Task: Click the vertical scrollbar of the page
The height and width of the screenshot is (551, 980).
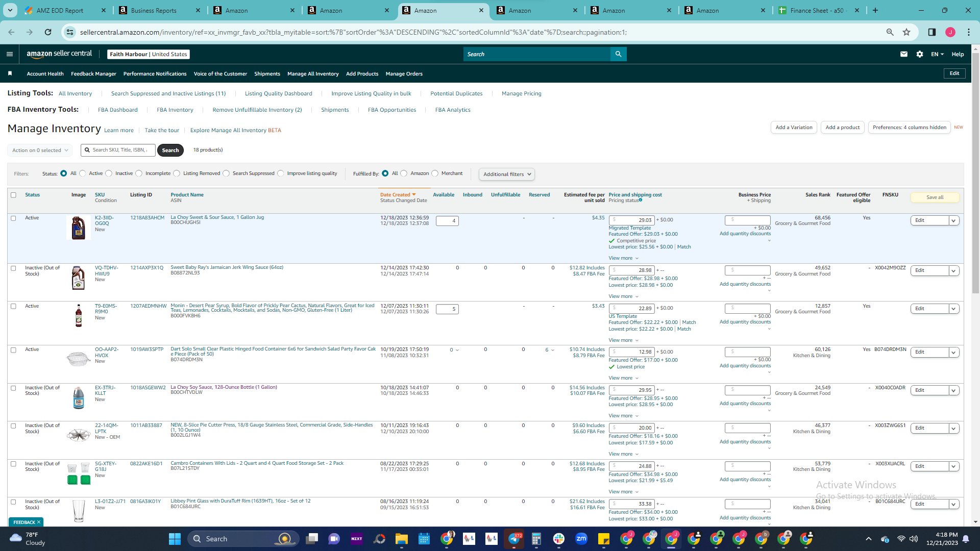Action: coord(975,173)
